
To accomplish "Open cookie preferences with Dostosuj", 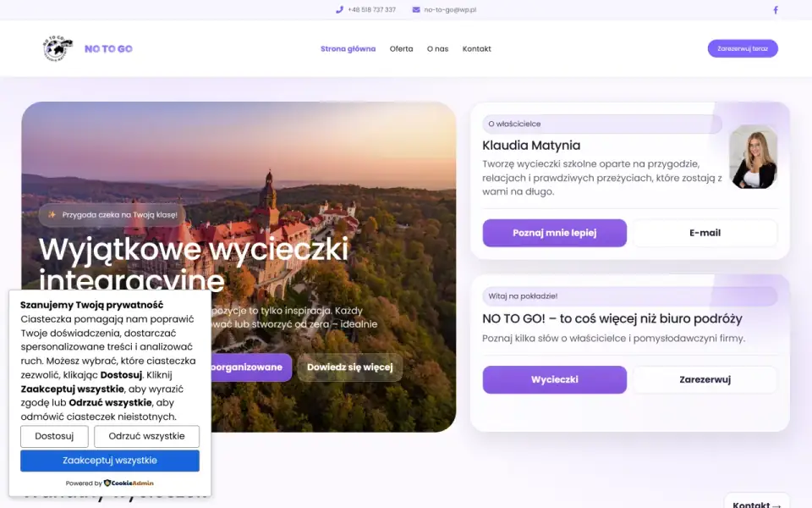I will point(54,437).
